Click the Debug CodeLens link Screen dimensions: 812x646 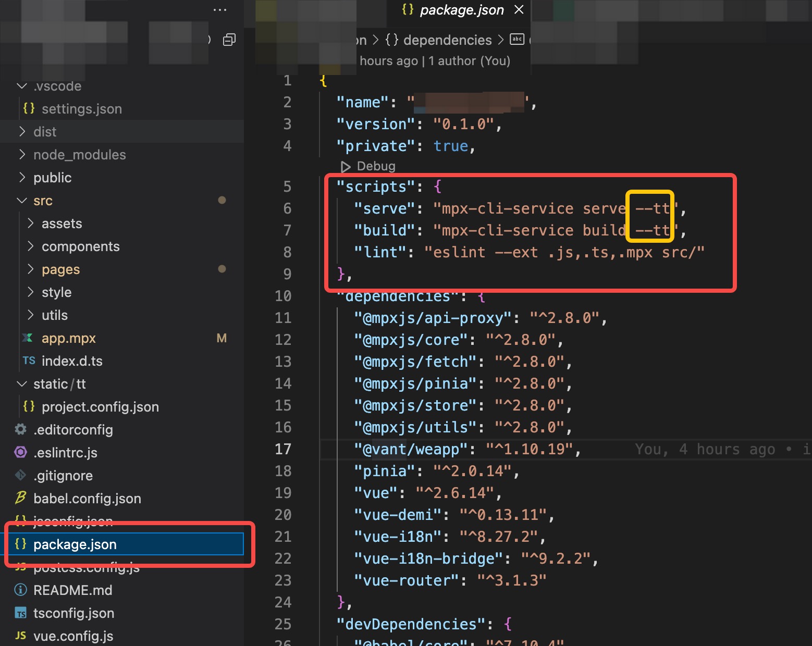click(376, 166)
